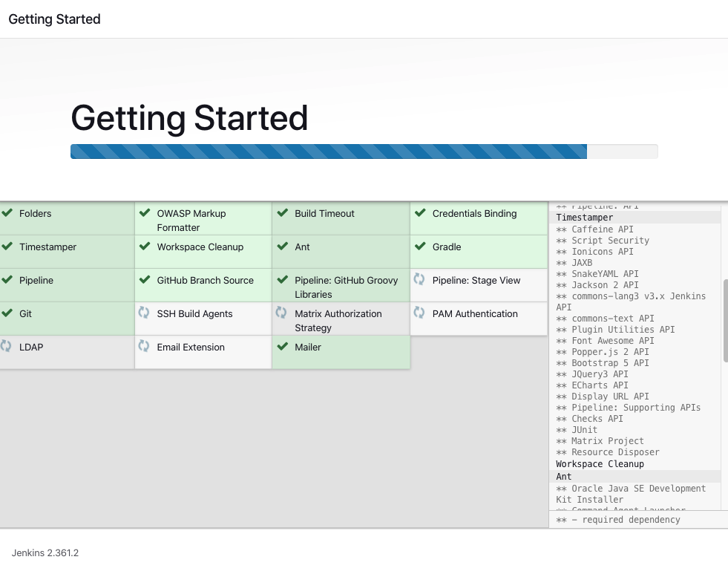
Task: Click the Jenkins 2.361.2 version text
Action: 45,553
